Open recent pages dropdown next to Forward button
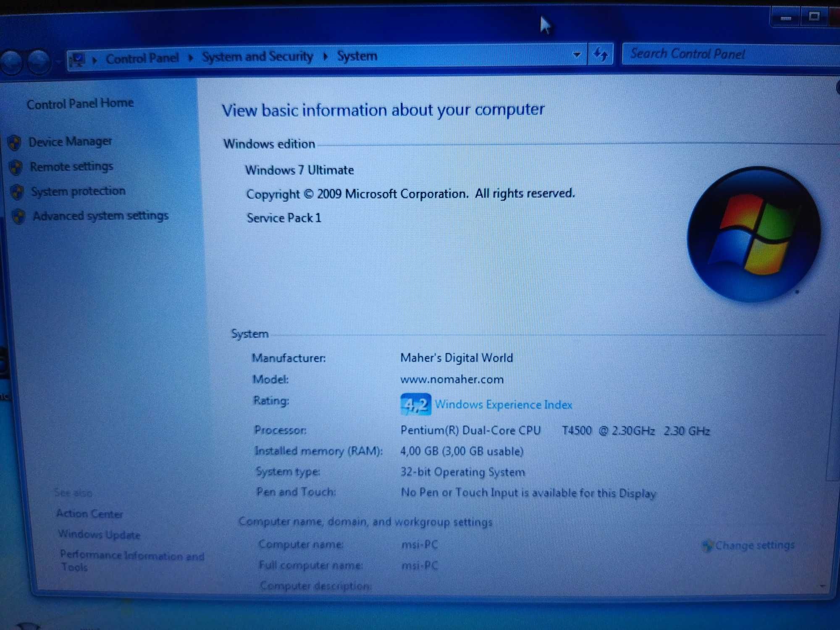Screen dimensions: 840x630 (58, 62)
